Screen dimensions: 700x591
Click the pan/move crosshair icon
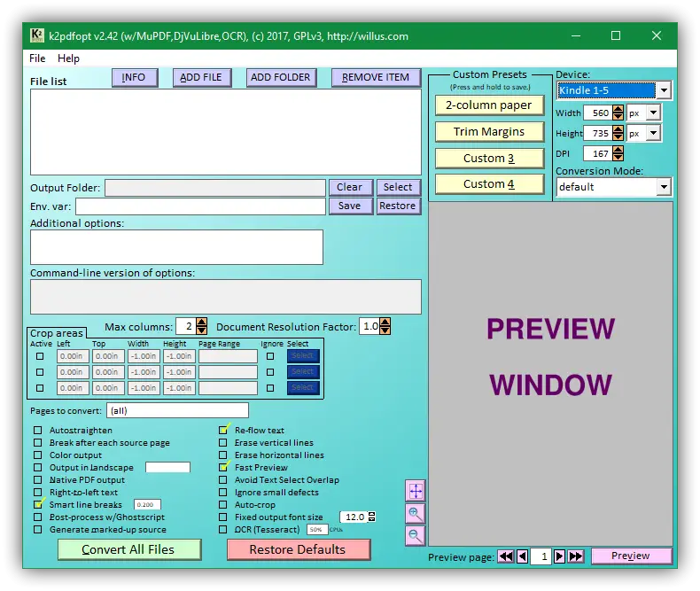click(416, 492)
